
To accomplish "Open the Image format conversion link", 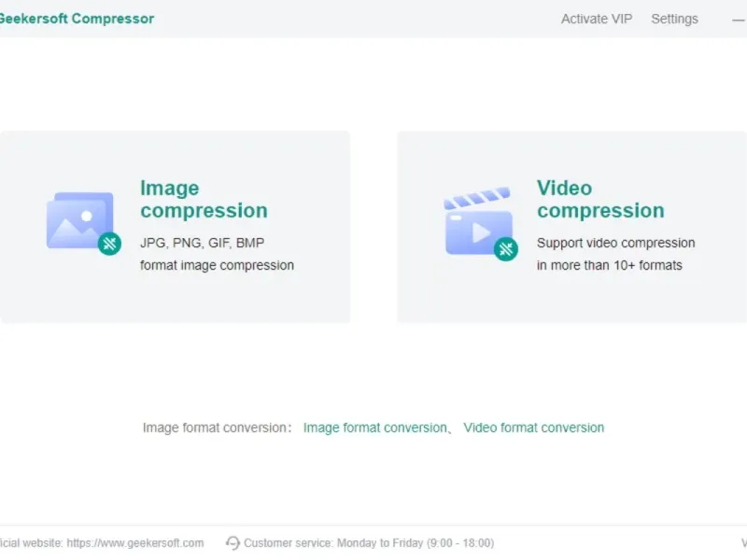I will point(375,427).
